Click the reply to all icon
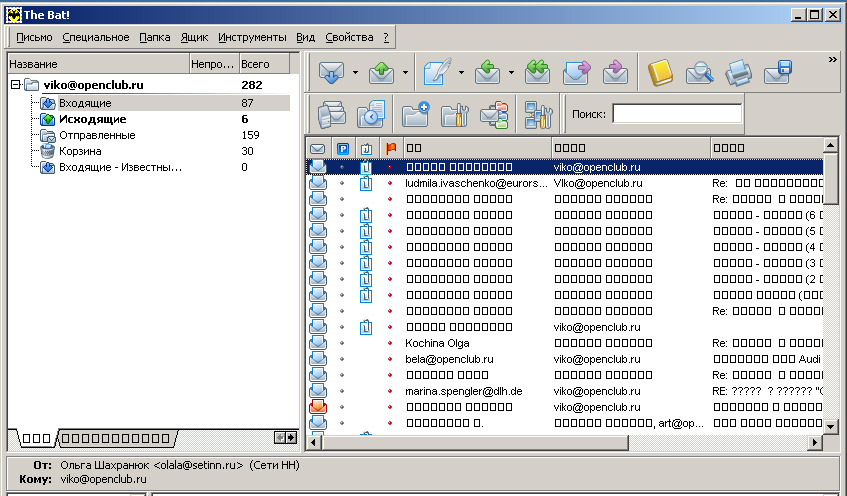This screenshot has height=496, width=847. point(537,72)
